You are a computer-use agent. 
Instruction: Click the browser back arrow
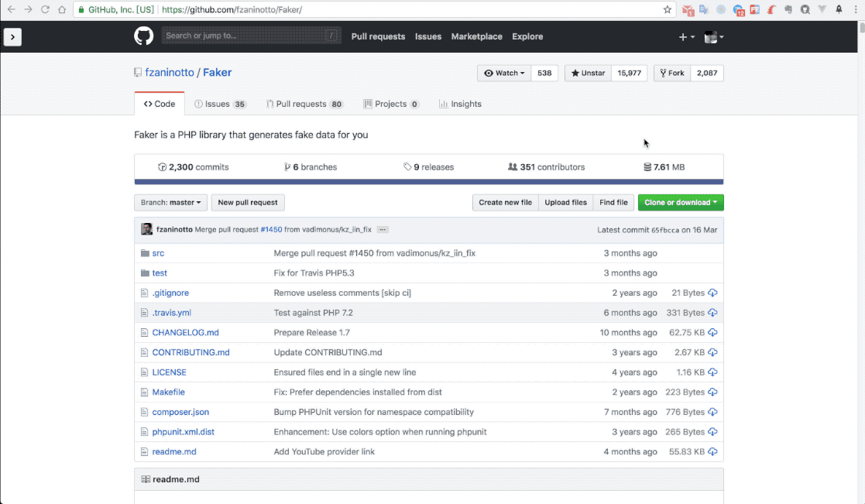tap(11, 9)
